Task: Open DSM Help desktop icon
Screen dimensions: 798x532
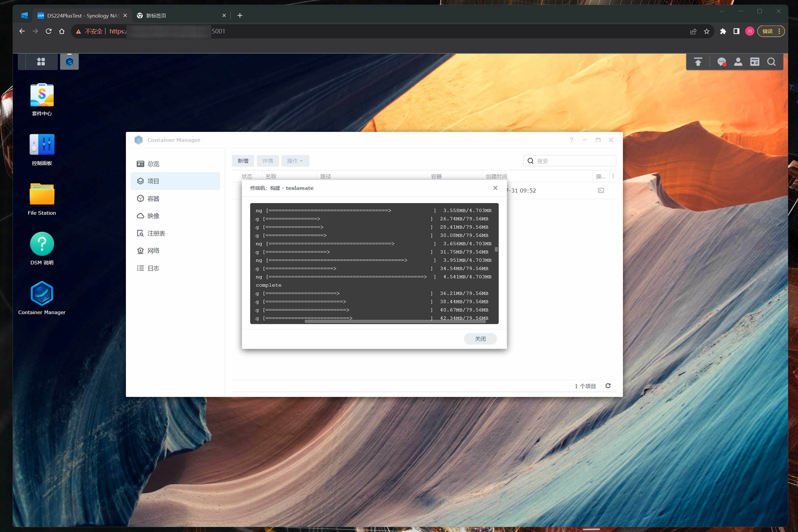Action: pos(42,244)
